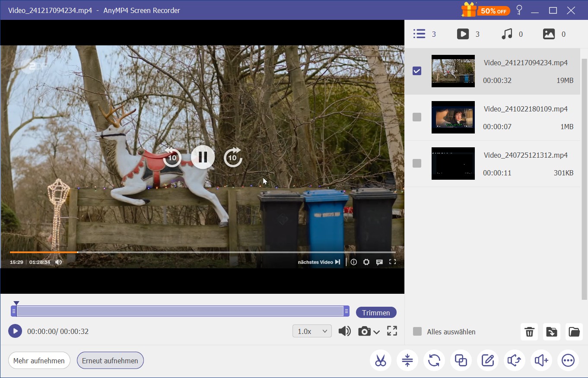Switch to the all recordings list tab
This screenshot has width=588, height=378.
pyautogui.click(x=419, y=34)
